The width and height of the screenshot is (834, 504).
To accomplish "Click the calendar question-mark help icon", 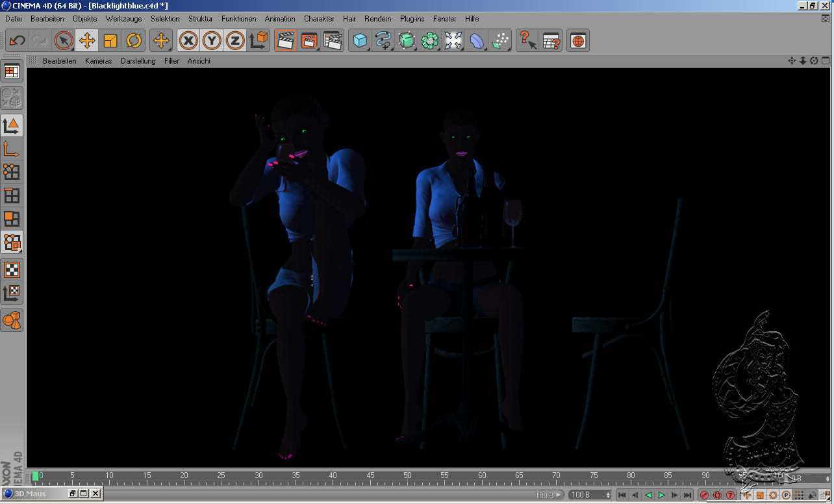I will pos(551,41).
